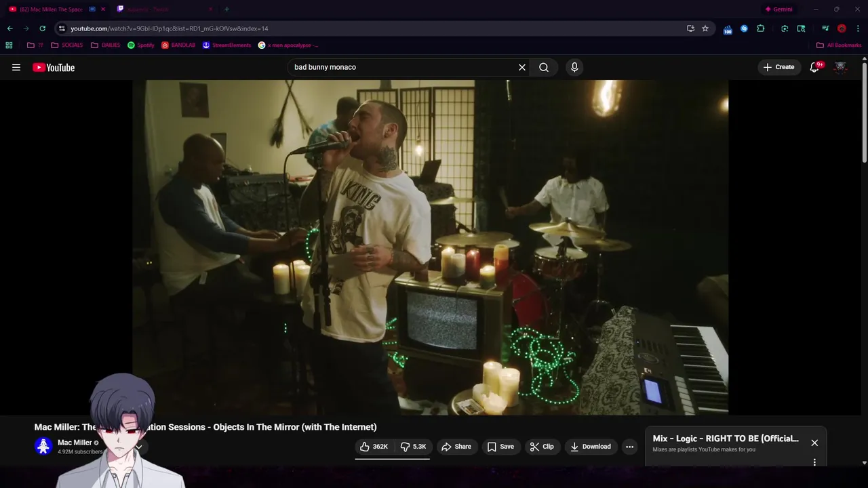The height and width of the screenshot is (488, 868).
Task: Like the video with 362K thumbs up
Action: 374,447
